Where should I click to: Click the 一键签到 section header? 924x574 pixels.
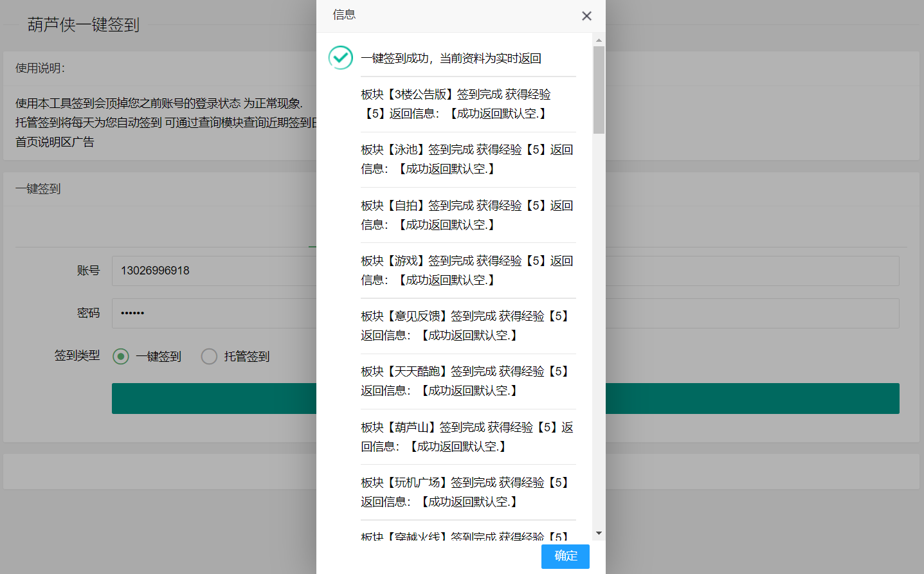tap(37, 188)
